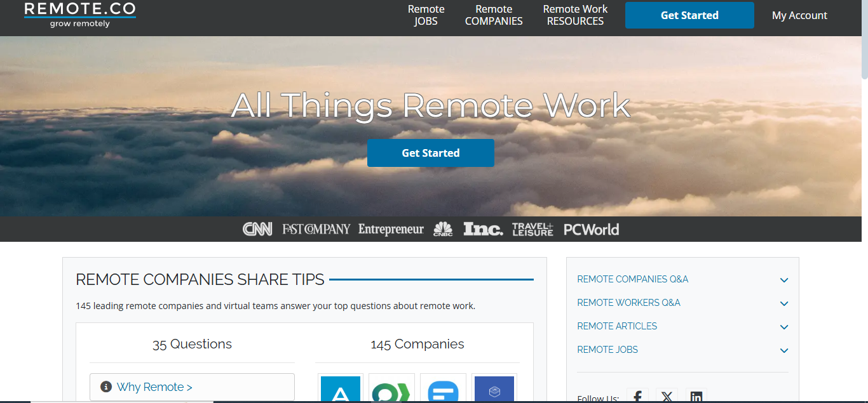Open the Remote COMPANIES menu

(494, 15)
